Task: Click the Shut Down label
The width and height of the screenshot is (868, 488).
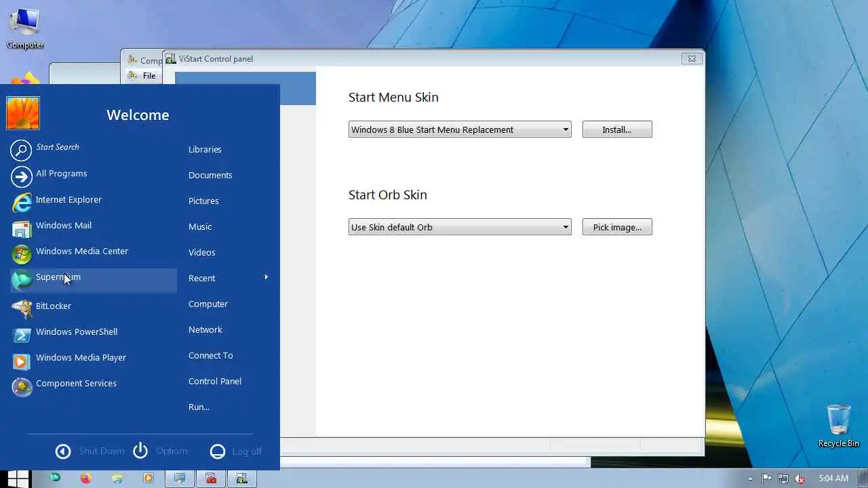Action: [102, 451]
